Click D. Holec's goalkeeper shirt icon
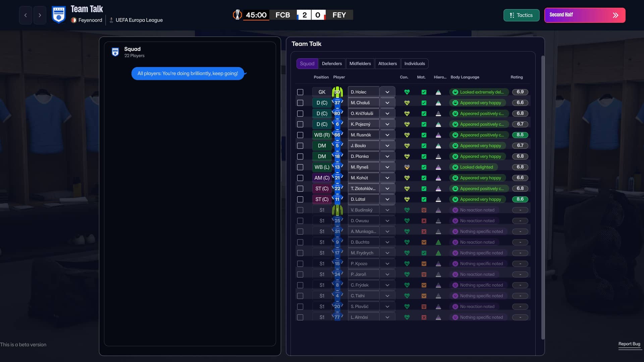 click(x=337, y=92)
